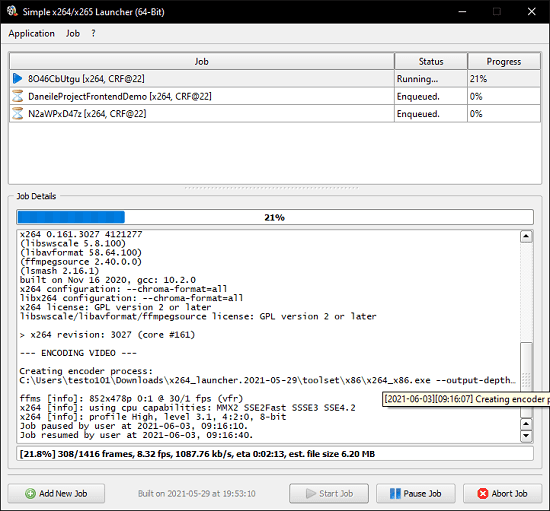550x511 pixels.
Task: Click log line 'Job paused by user at 2021-06-03, 09:16:10.'
Action: tap(134, 426)
